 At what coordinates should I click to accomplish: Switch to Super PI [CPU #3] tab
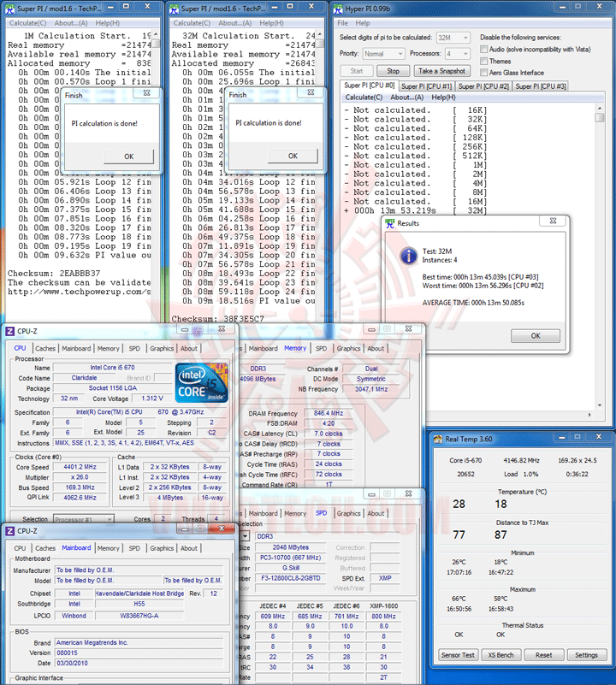(541, 86)
